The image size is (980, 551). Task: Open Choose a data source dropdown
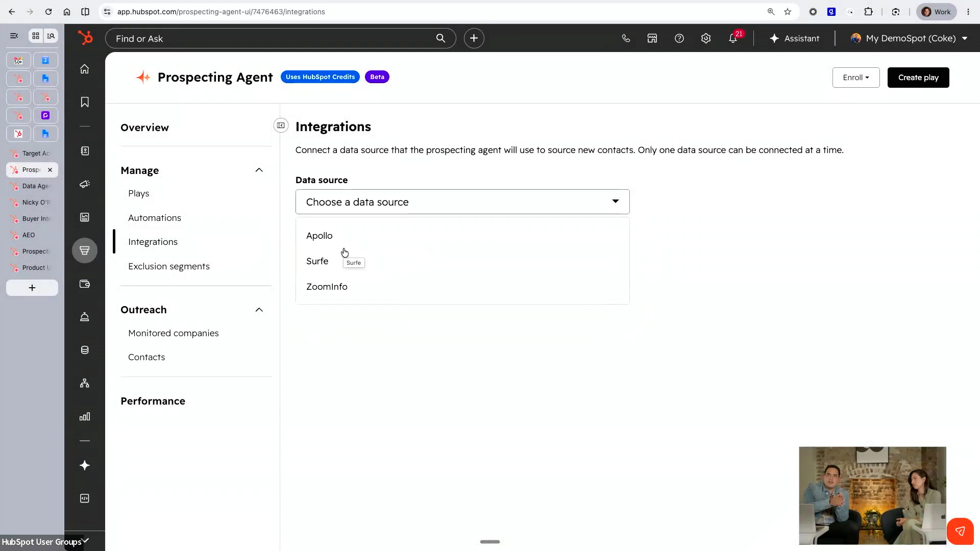pyautogui.click(x=462, y=202)
